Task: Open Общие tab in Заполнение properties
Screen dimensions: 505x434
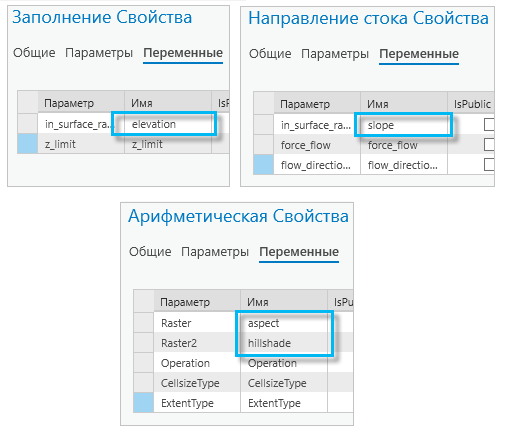Action: 34,53
